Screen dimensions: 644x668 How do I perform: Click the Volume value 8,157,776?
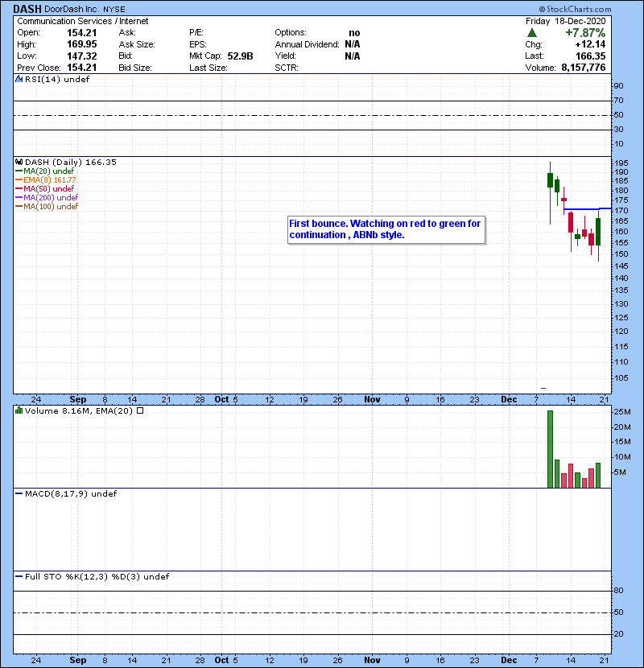point(584,68)
